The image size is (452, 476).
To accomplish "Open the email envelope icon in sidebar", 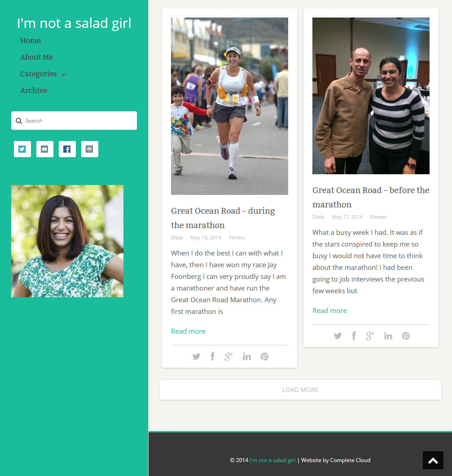I will 44,149.
